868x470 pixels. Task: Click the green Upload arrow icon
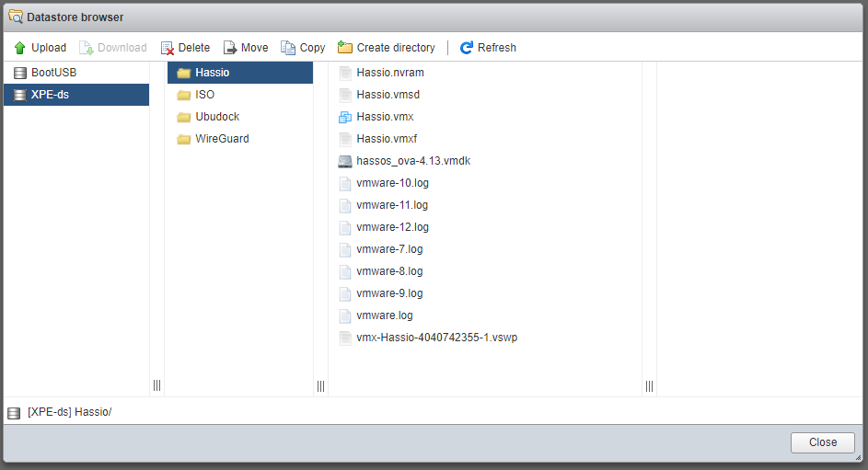[19, 48]
